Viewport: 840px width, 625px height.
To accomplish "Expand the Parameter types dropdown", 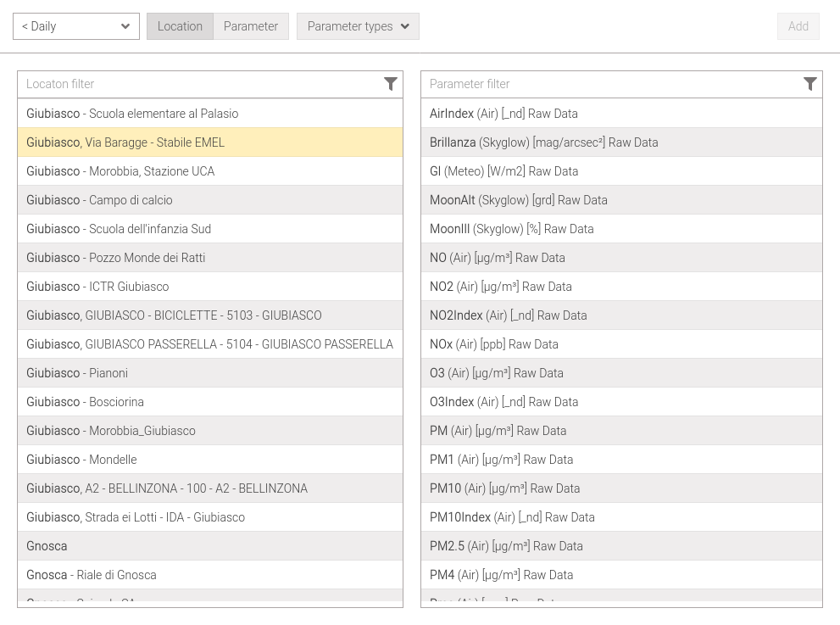I will (x=358, y=26).
